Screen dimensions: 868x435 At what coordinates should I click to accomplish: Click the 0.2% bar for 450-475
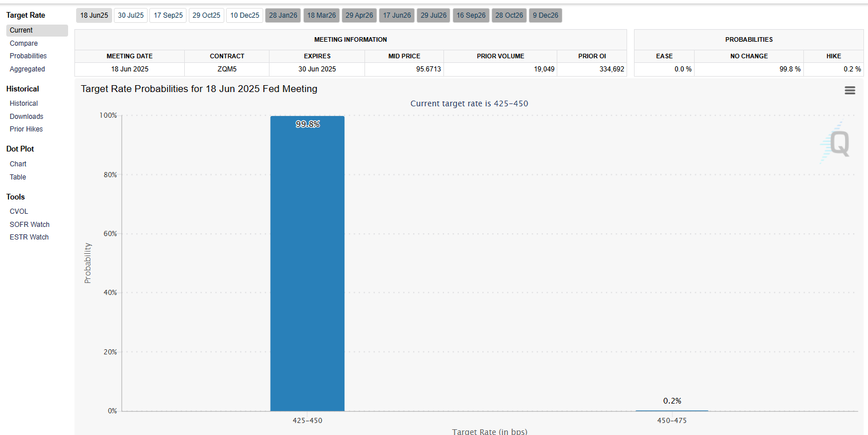672,410
